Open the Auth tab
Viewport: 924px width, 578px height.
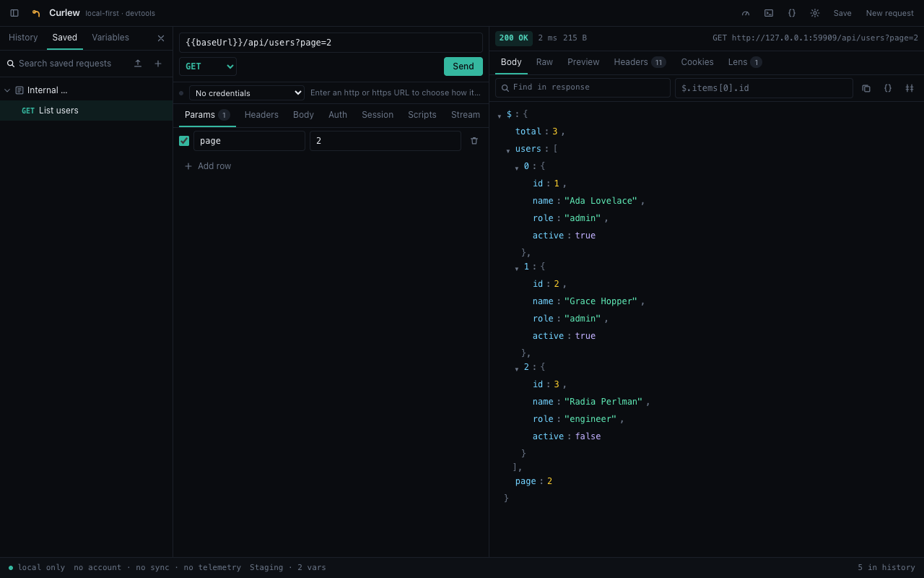[338, 115]
